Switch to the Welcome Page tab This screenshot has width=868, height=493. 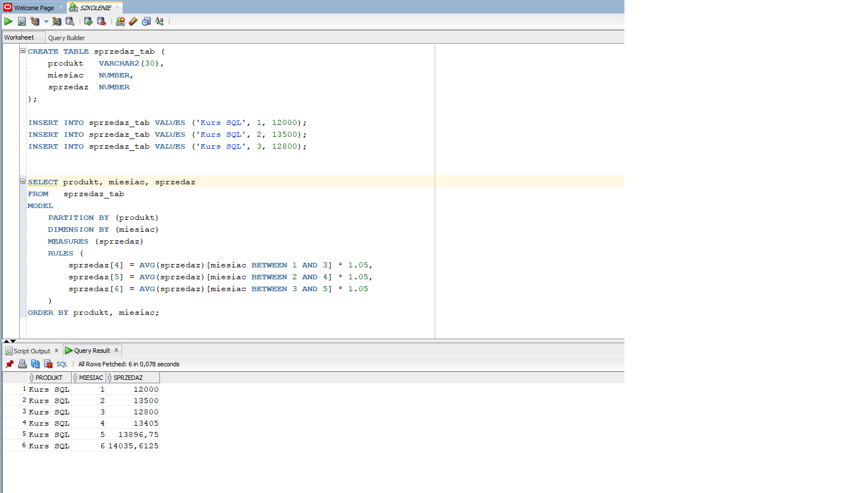(34, 8)
